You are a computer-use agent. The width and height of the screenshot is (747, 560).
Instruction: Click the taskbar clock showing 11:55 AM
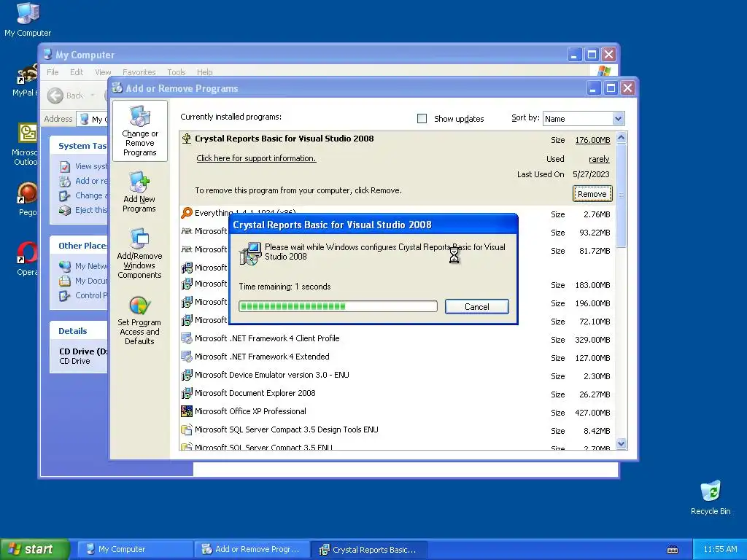[720, 550]
